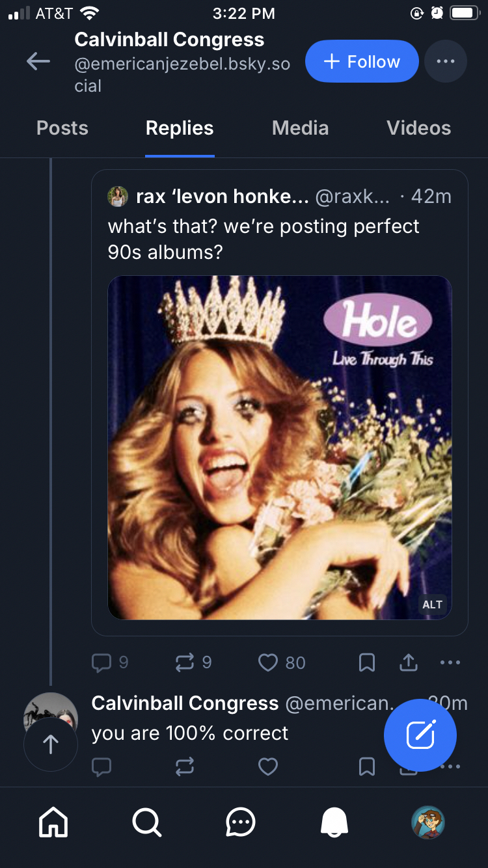Like the post with 80 likes
This screenshot has height=868, width=488.
(x=268, y=662)
